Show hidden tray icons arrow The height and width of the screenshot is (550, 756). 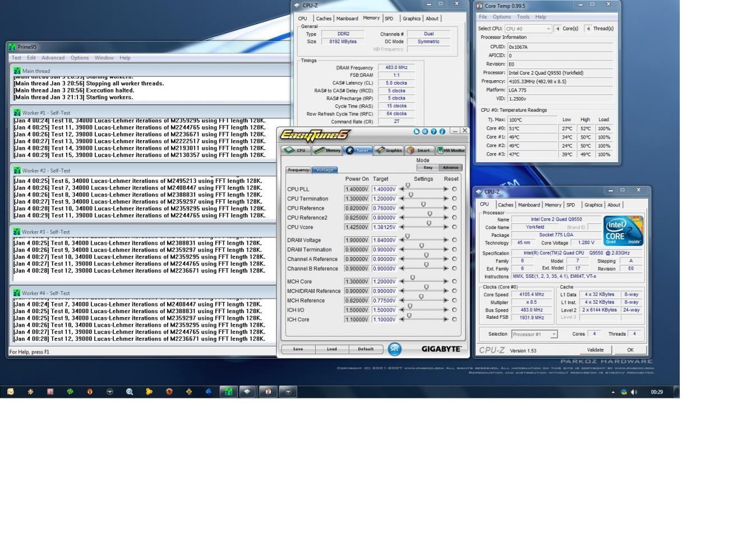[613, 392]
